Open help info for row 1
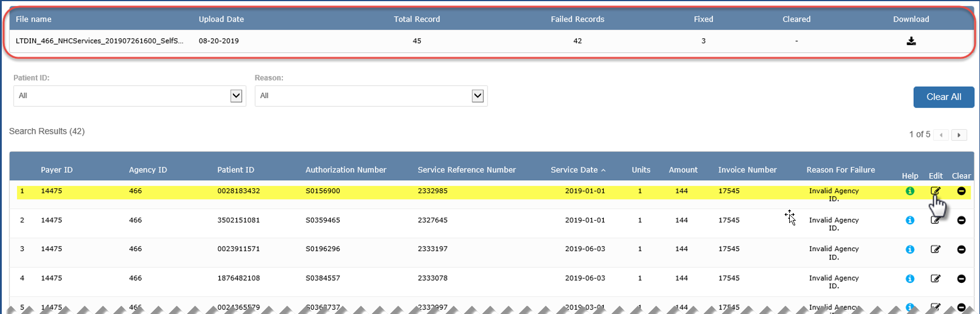The width and height of the screenshot is (980, 314). point(910,191)
